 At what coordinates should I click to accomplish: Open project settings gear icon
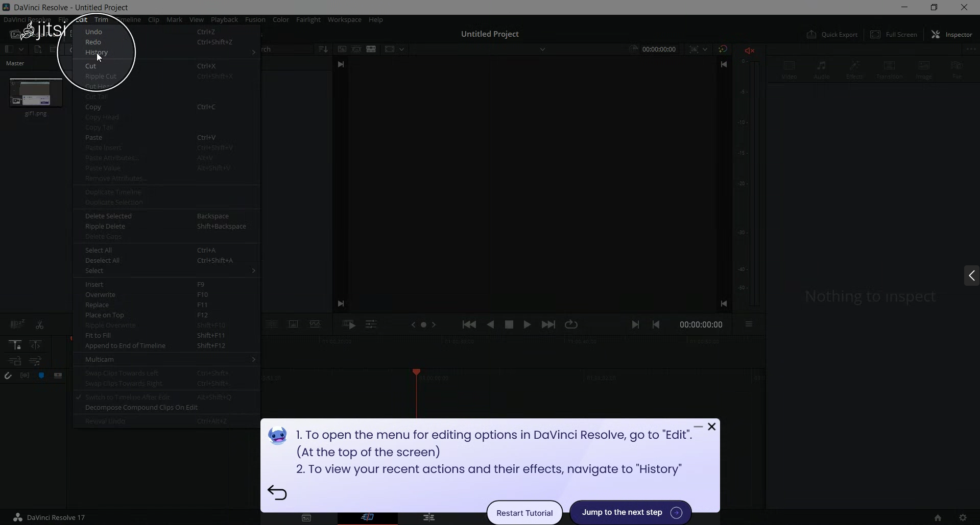(963, 517)
